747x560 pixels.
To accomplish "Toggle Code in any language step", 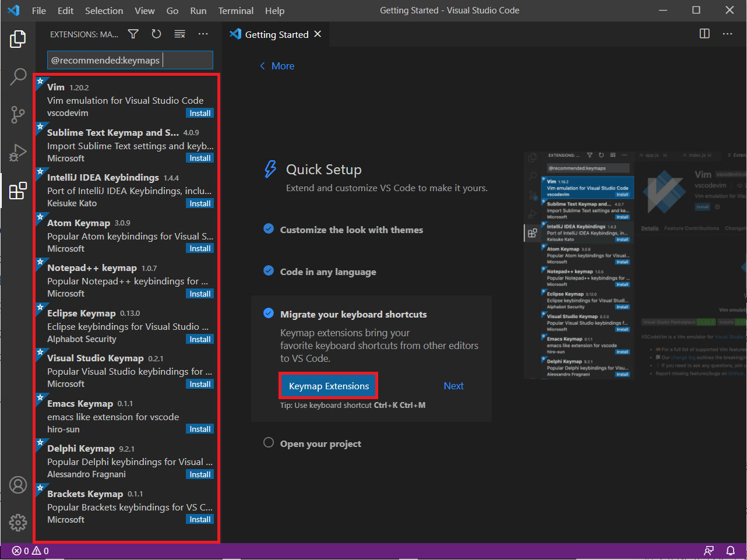I will 269,270.
